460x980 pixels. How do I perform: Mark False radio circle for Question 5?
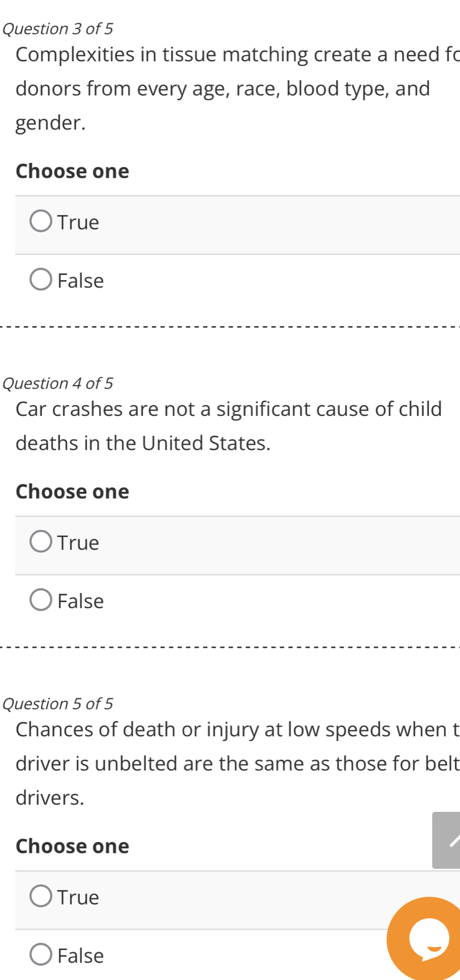(x=41, y=956)
